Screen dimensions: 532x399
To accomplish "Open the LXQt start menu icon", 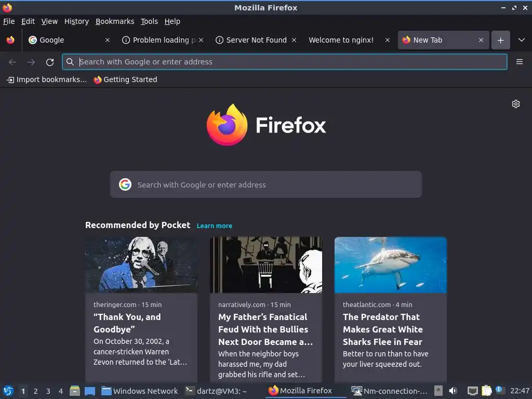I will (x=8, y=391).
